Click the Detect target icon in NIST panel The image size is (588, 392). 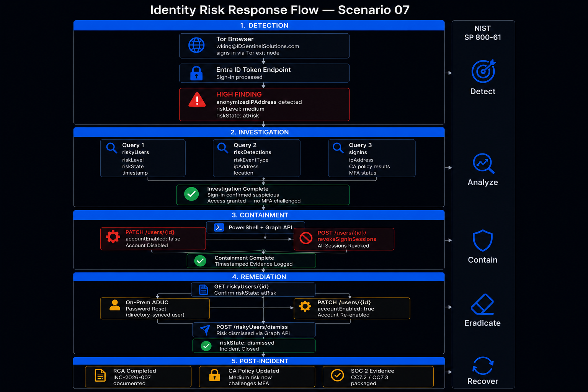click(x=483, y=71)
